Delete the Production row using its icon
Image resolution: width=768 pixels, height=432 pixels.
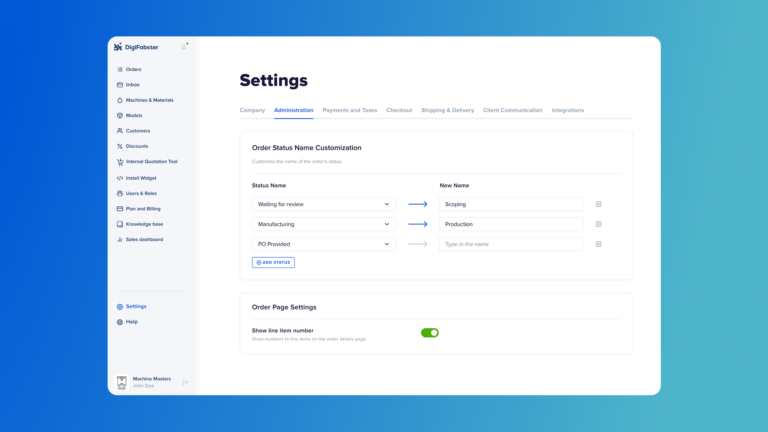pyautogui.click(x=599, y=224)
